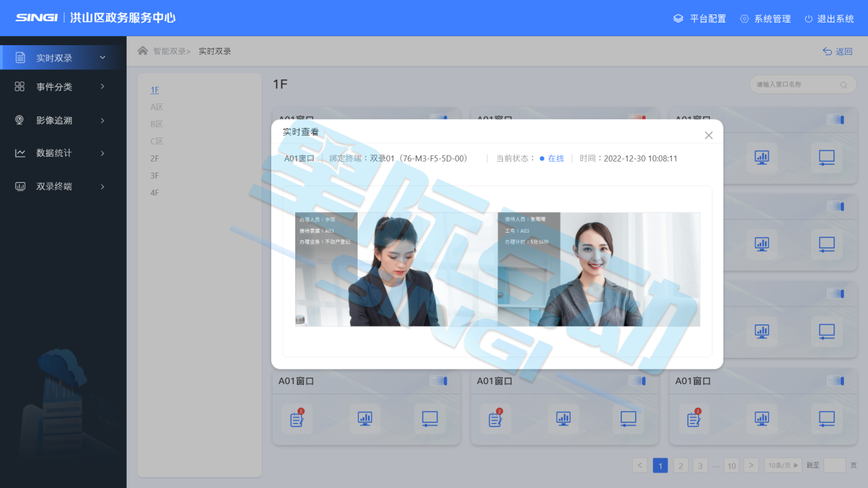
Task: Click the 影像追溯 camera icon
Action: click(x=20, y=120)
